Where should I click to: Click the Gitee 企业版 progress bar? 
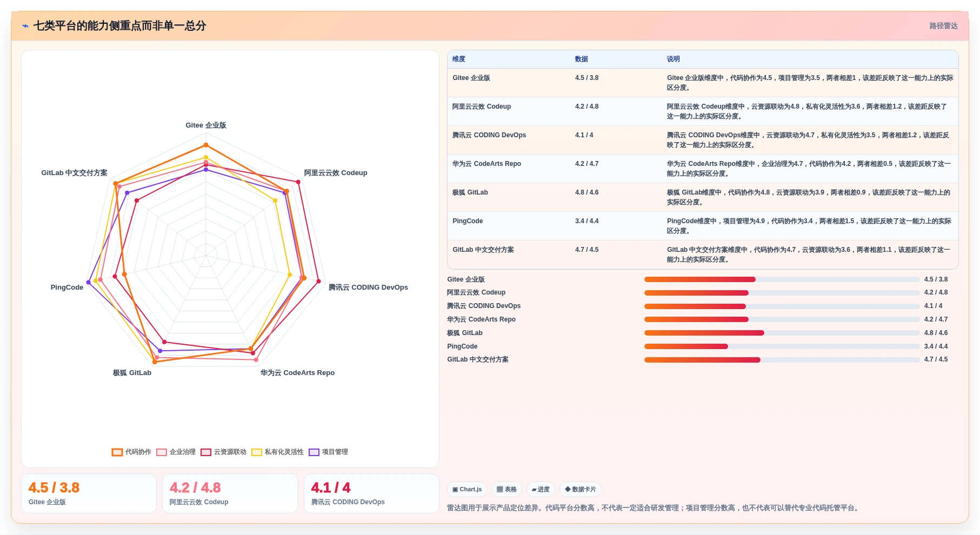tap(782, 279)
